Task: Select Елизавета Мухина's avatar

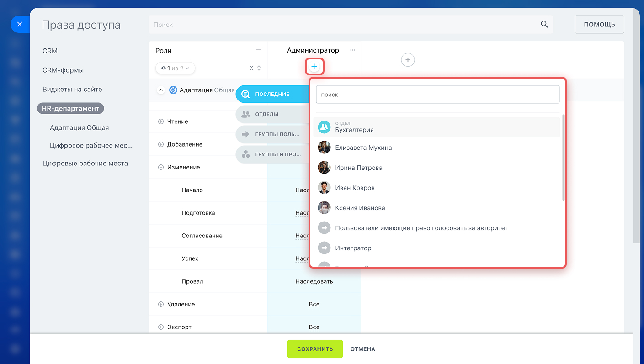Action: (x=324, y=148)
